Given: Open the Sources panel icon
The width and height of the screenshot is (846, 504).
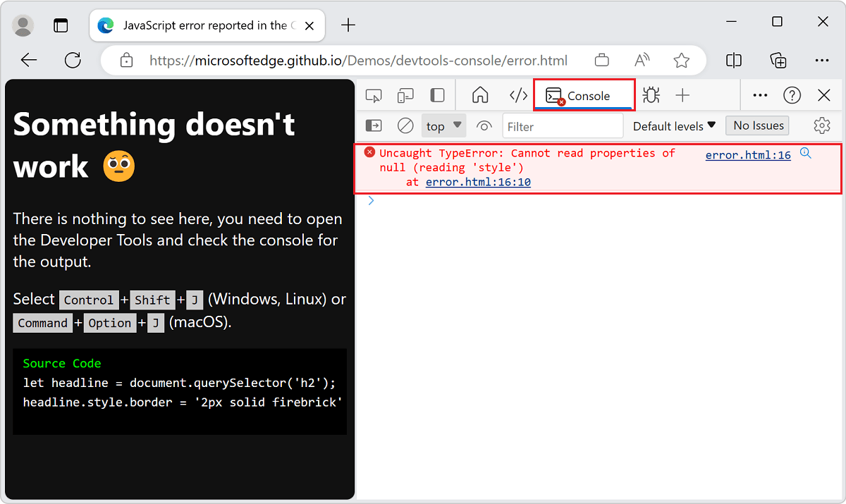Looking at the screenshot, I should [x=518, y=94].
